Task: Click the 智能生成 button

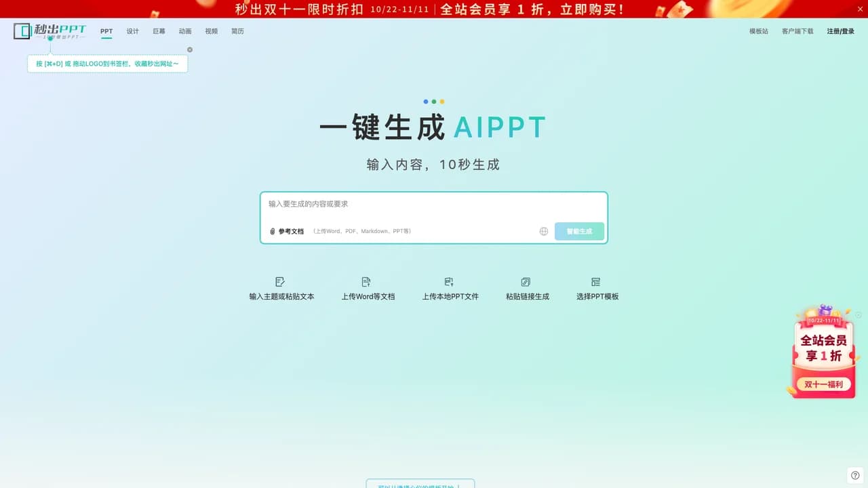Action: click(x=579, y=231)
